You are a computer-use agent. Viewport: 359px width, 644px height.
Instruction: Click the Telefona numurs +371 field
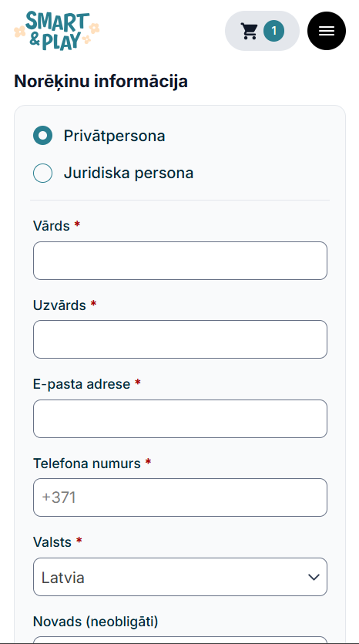click(x=180, y=497)
